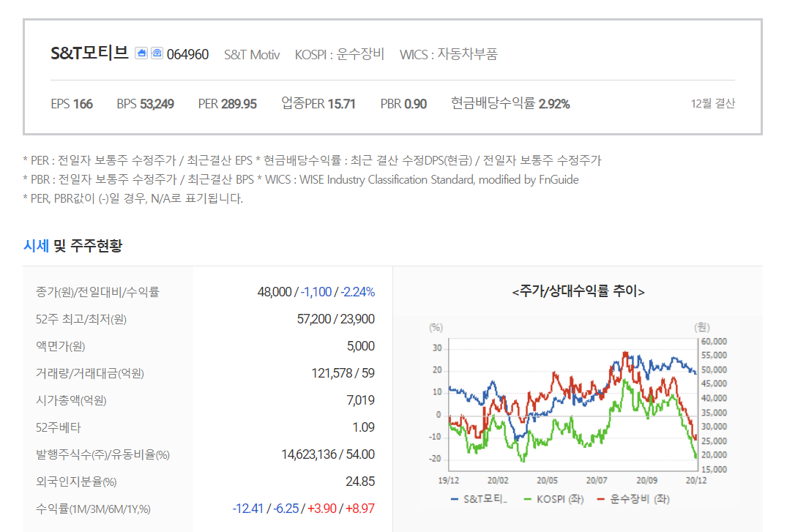Click the 57,200 / 23,900 value
This screenshot has width=787, height=532.
336,319
